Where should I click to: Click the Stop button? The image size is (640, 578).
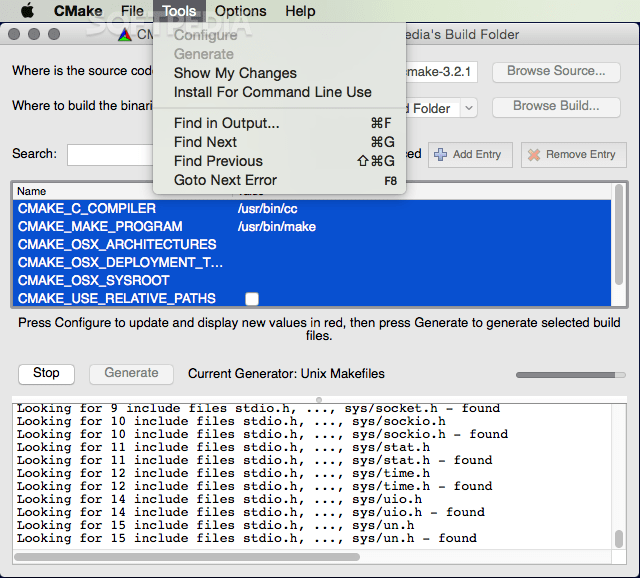click(x=46, y=373)
